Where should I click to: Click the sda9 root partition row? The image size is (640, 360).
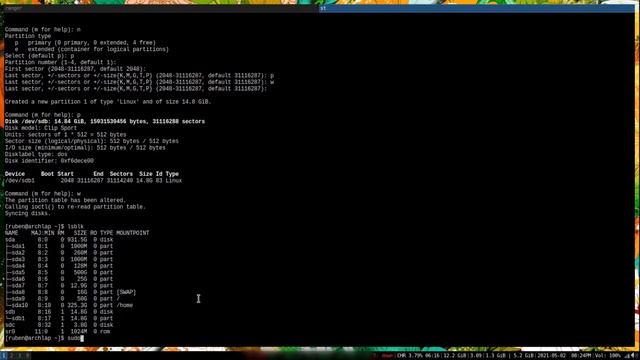(x=62, y=299)
